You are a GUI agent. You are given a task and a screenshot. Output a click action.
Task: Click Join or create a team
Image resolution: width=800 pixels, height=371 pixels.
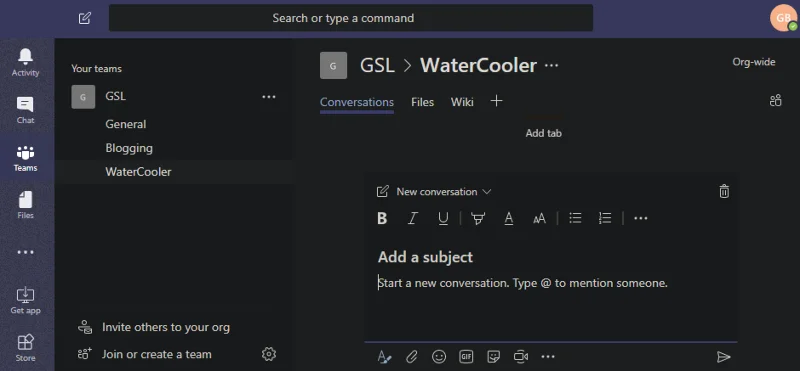click(x=144, y=354)
